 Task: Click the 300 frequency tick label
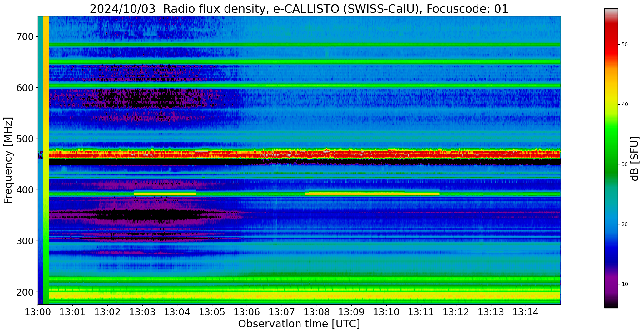pos(25,241)
